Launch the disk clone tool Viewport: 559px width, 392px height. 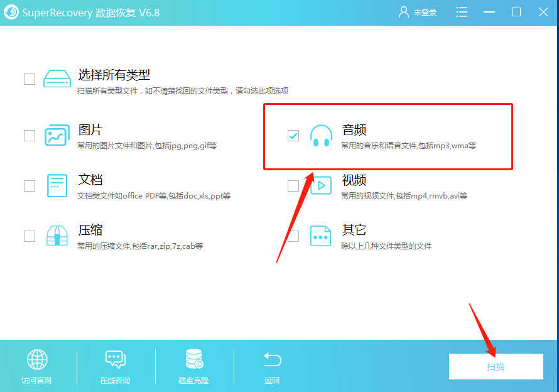point(193,359)
